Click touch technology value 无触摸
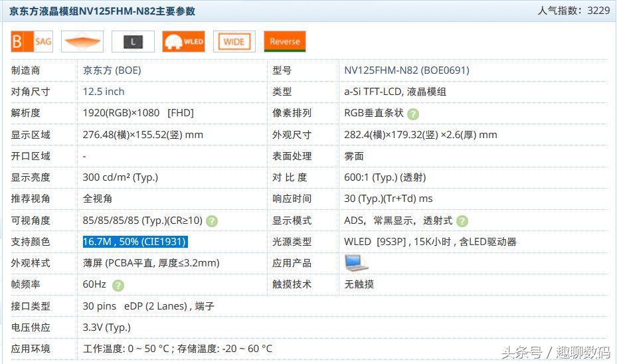This screenshot has height=364, width=619. point(359,284)
